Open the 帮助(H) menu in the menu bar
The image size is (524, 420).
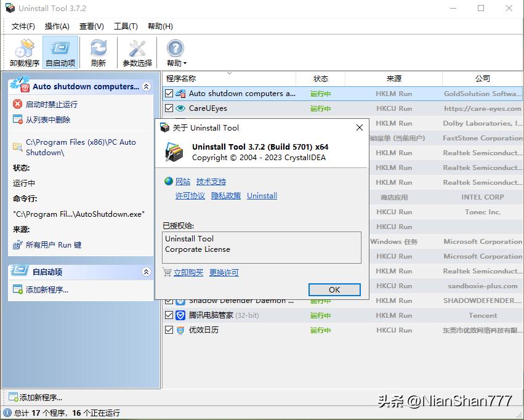point(160,26)
